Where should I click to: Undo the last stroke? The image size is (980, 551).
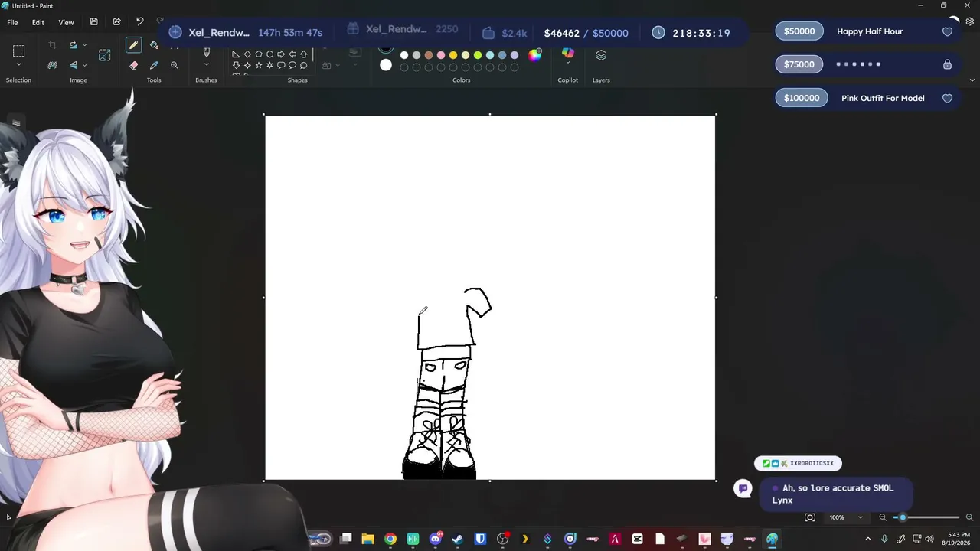coord(139,22)
